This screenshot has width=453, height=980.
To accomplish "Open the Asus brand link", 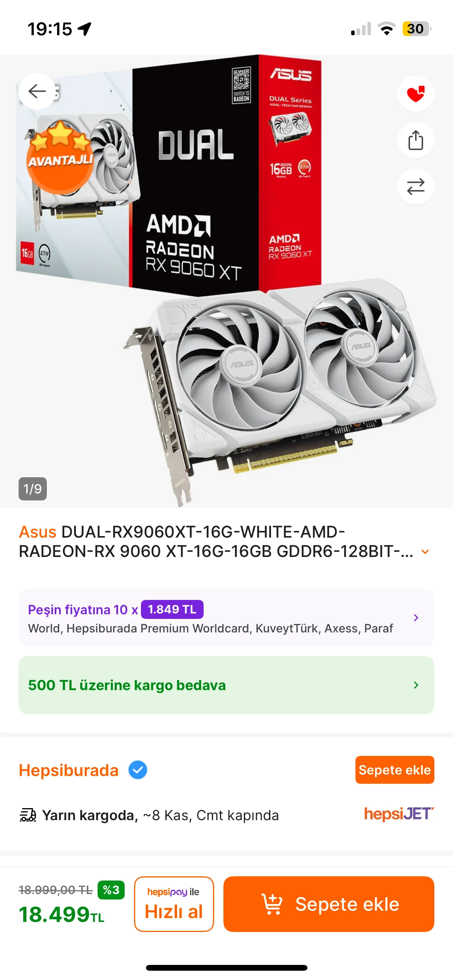I will tap(38, 532).
